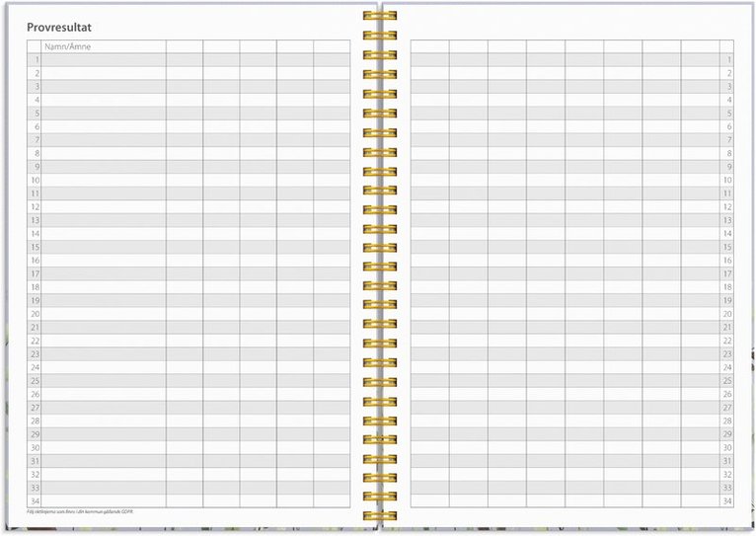Click the bottom gold spiral ring
The height and width of the screenshot is (536, 756).
[x=378, y=515]
